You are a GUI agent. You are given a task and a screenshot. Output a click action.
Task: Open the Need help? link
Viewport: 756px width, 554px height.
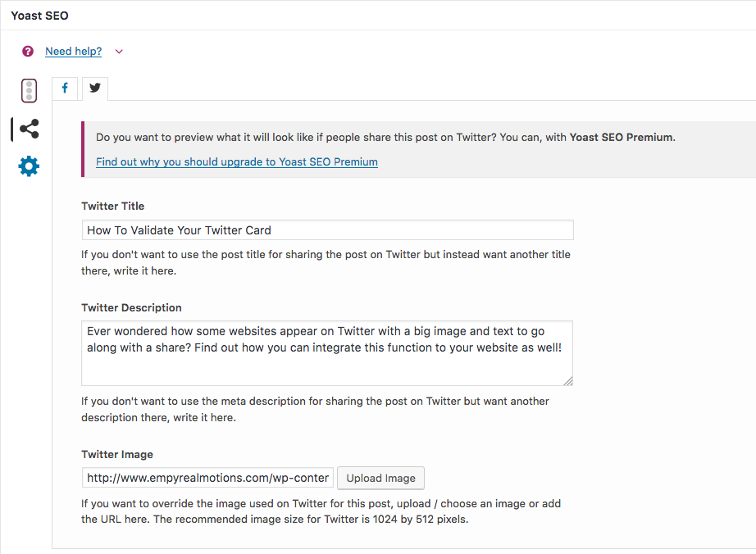point(73,51)
